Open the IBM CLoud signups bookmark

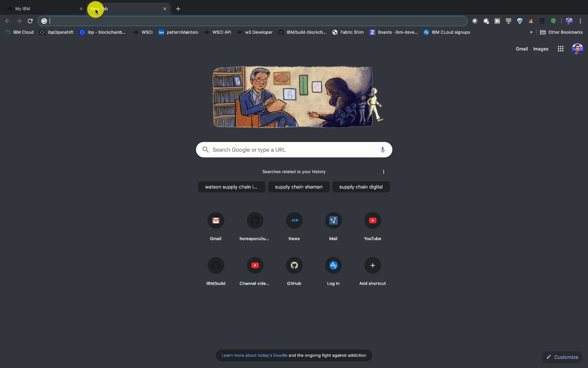pos(447,32)
